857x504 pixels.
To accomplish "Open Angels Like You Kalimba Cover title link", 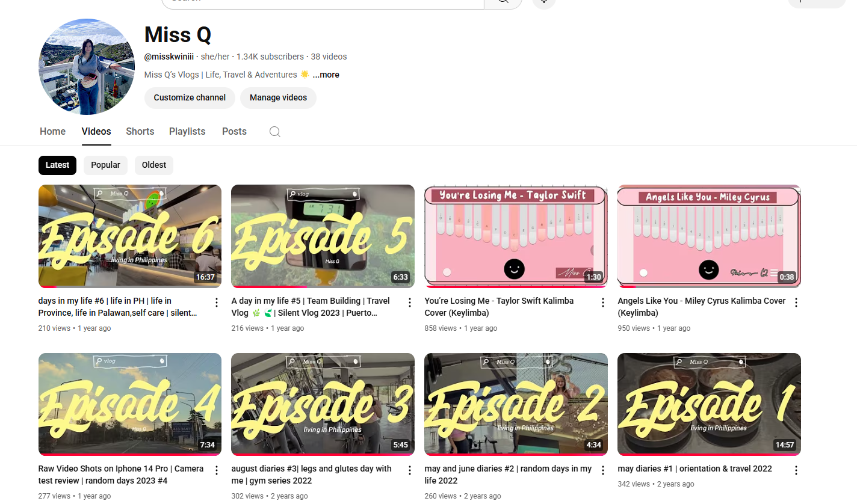I will tap(702, 307).
